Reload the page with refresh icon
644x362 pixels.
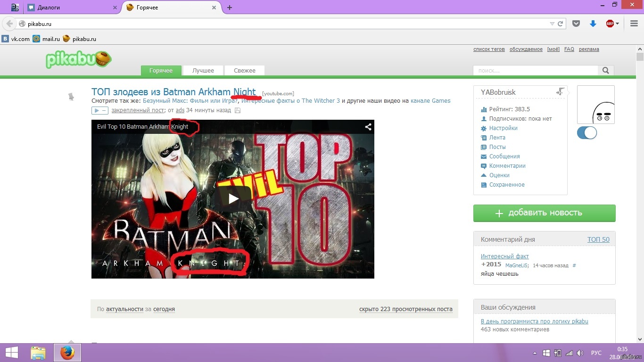[561, 24]
